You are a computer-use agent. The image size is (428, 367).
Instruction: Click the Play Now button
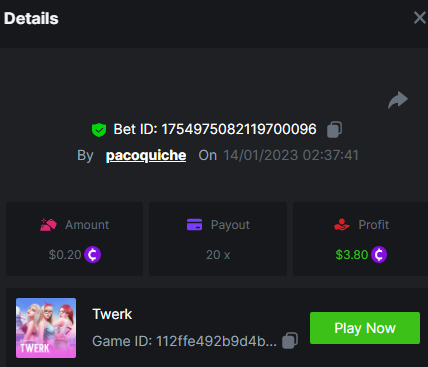click(x=365, y=328)
